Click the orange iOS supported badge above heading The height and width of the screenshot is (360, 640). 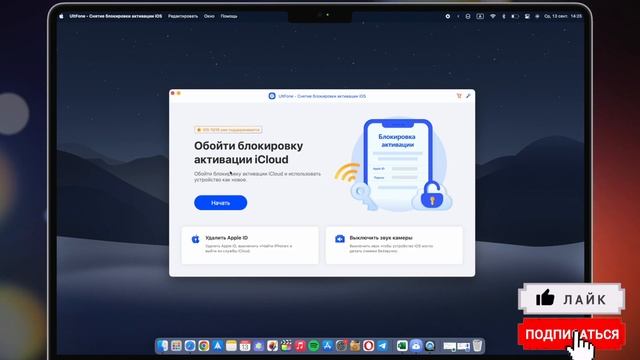coord(228,130)
